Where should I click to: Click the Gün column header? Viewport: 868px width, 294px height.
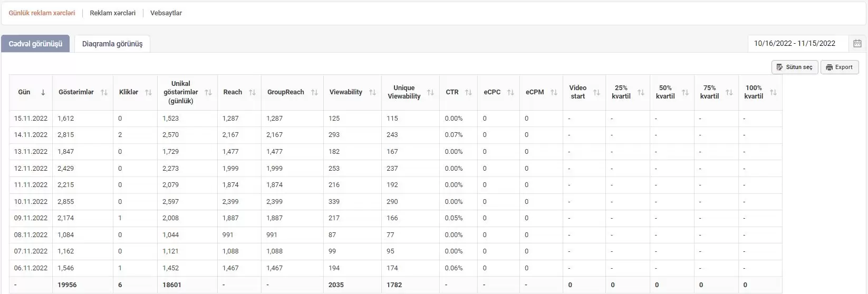[24, 92]
